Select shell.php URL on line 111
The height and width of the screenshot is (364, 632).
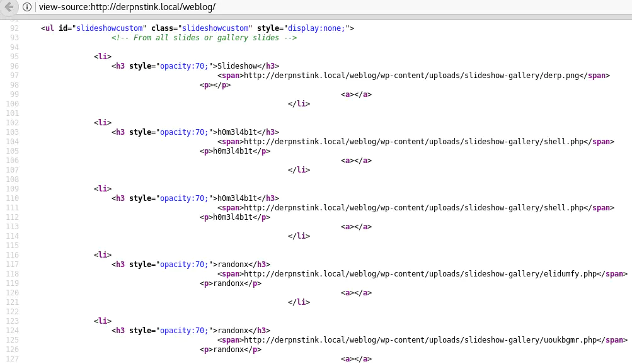pyautogui.click(x=413, y=207)
